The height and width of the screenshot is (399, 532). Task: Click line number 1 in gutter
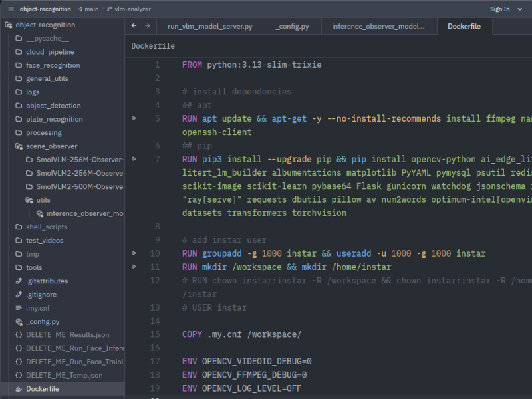[157, 65]
